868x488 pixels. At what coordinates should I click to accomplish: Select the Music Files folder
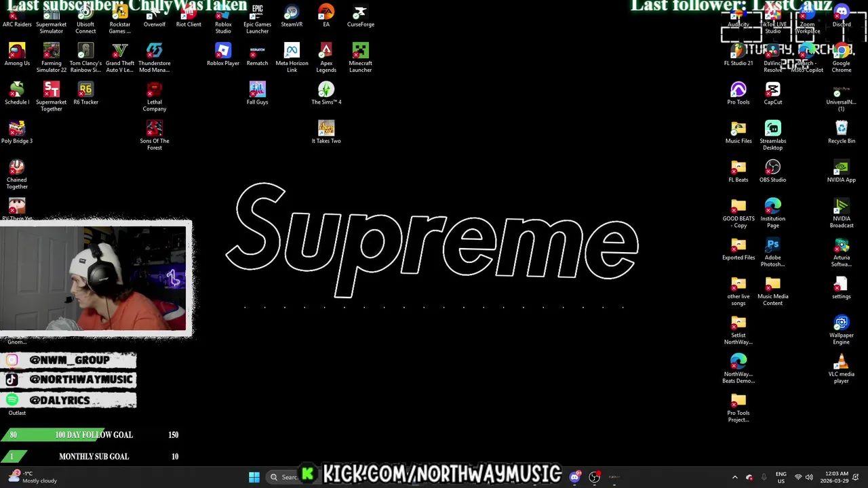[x=738, y=132]
